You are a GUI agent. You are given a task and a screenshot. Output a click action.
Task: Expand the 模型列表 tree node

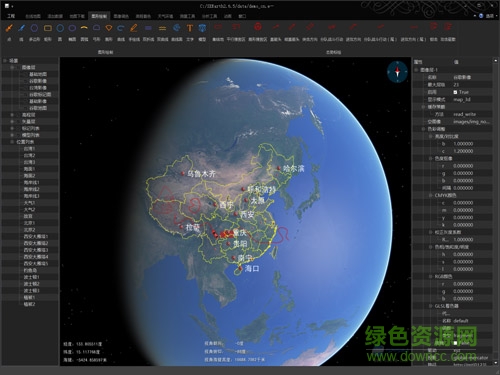tap(12, 135)
